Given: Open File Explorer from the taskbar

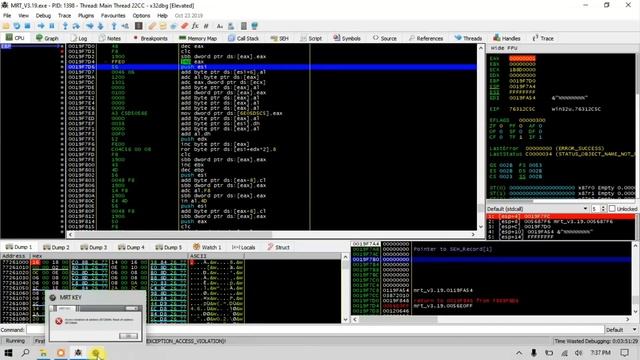Looking at the screenshot, I should coord(43,352).
